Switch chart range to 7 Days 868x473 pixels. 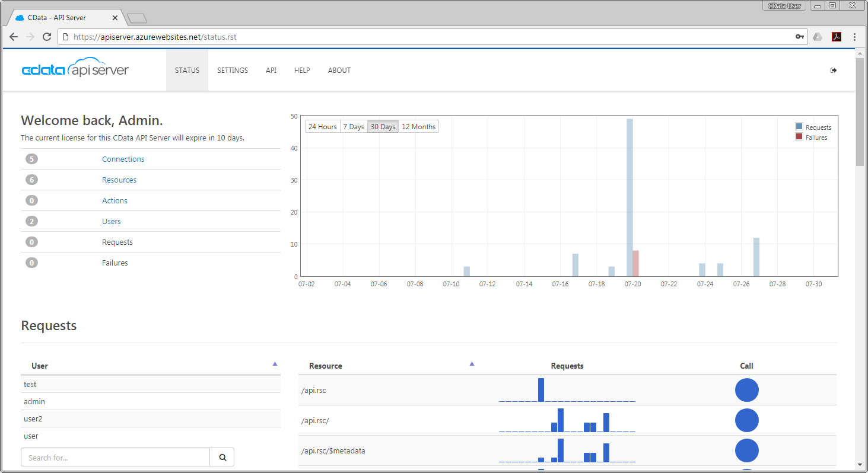(x=354, y=127)
